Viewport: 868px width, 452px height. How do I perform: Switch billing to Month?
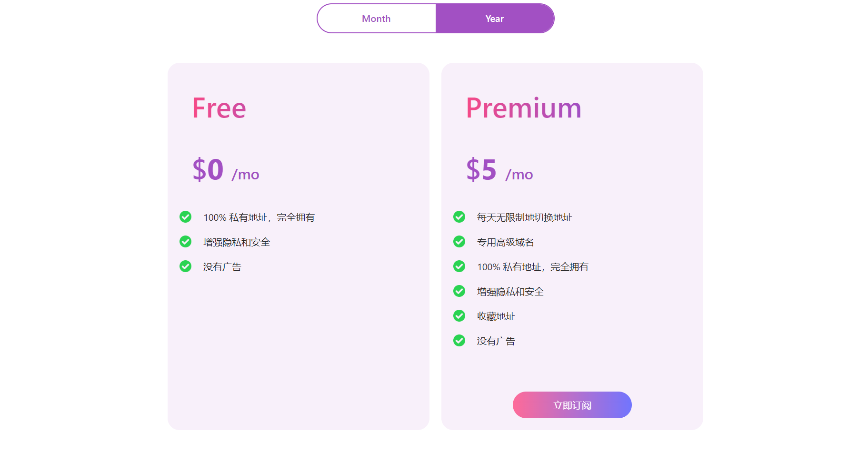click(376, 19)
